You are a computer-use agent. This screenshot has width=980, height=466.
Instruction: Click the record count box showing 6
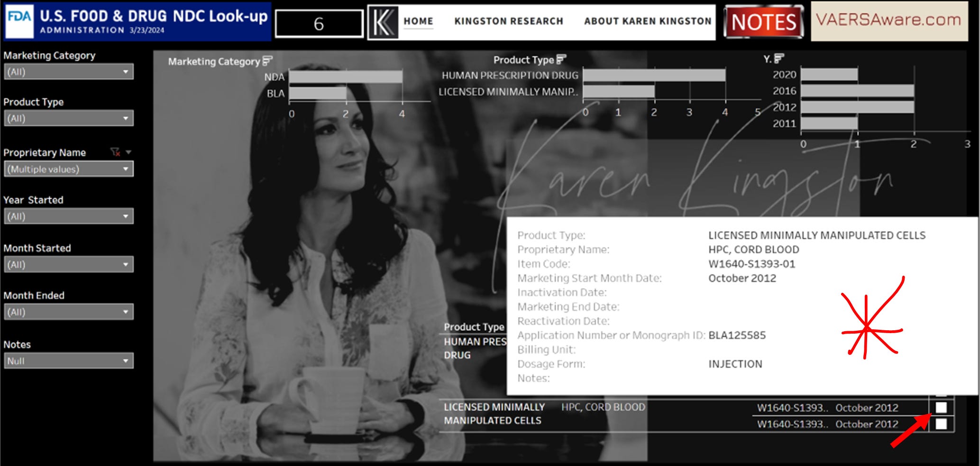pos(319,24)
